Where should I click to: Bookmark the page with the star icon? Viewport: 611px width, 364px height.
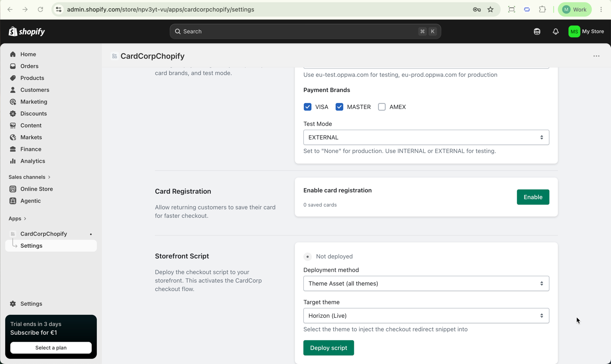(490, 9)
